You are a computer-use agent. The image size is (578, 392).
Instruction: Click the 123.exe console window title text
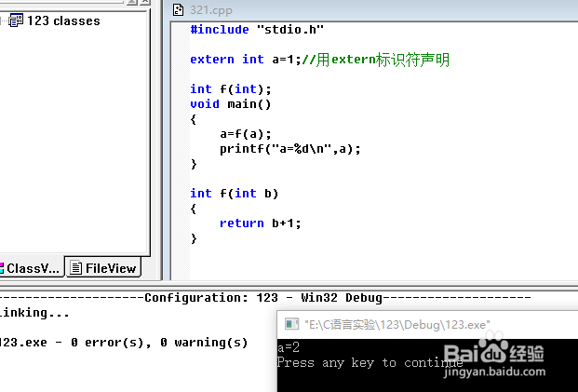(397, 325)
